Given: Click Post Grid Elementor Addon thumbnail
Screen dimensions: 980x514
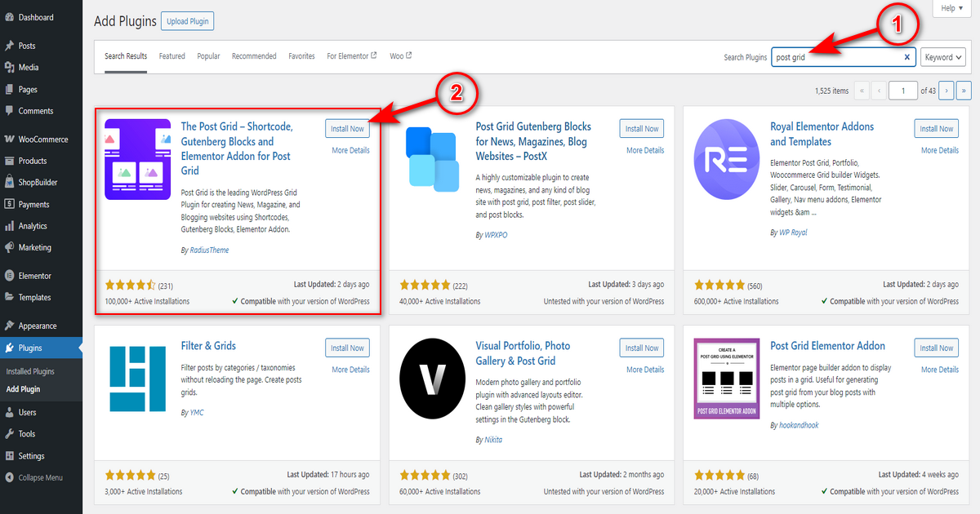Looking at the screenshot, I should tap(727, 379).
